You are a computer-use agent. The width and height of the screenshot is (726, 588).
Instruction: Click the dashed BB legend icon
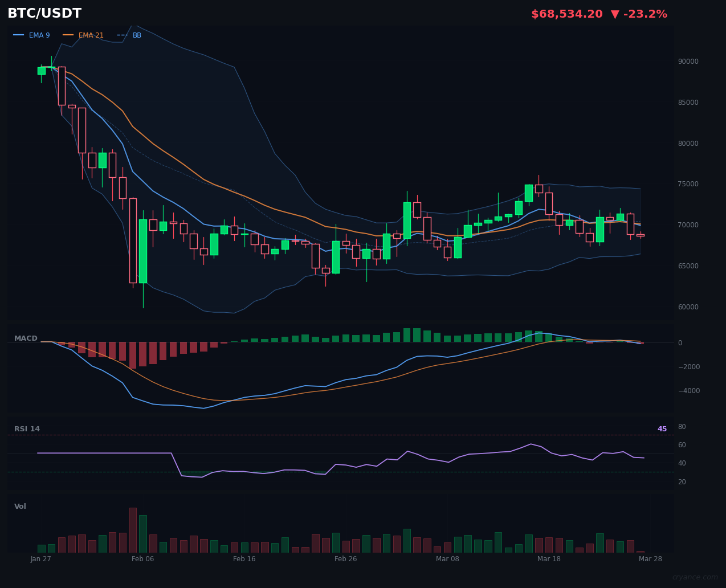121,35
